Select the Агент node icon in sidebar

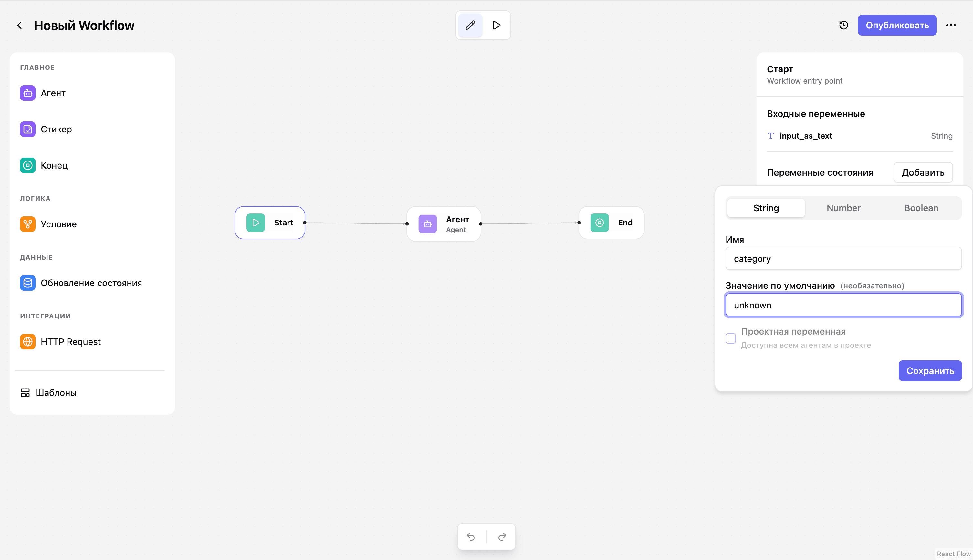(x=28, y=93)
